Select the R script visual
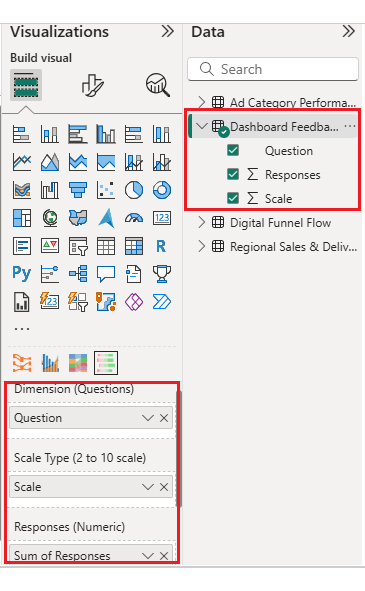Screen dimensions: 365x591 tap(161, 246)
